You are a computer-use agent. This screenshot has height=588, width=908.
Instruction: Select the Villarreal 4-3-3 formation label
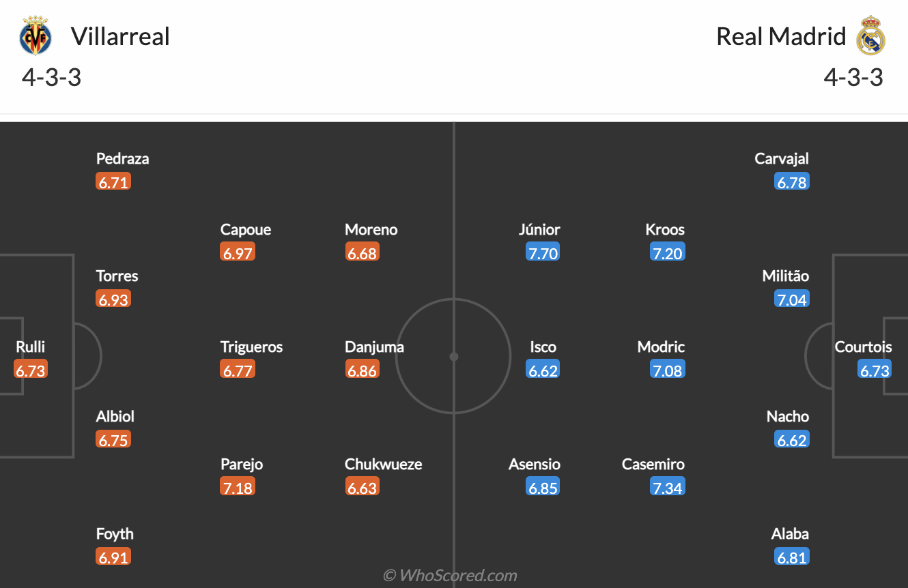(x=51, y=77)
